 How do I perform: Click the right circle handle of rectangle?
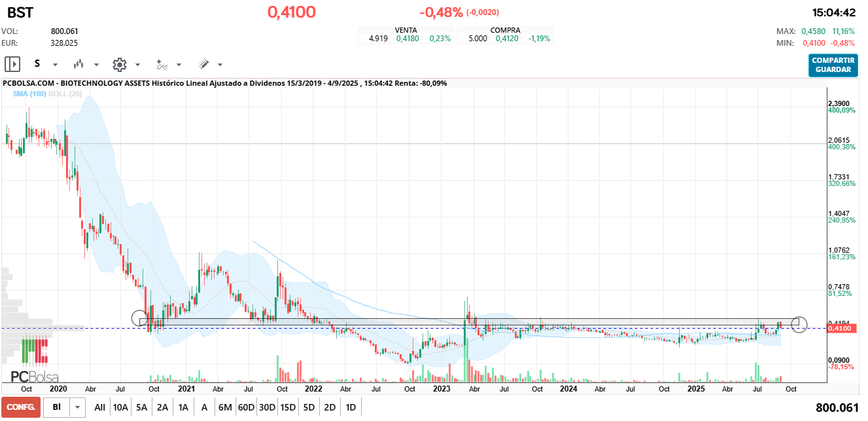point(799,323)
